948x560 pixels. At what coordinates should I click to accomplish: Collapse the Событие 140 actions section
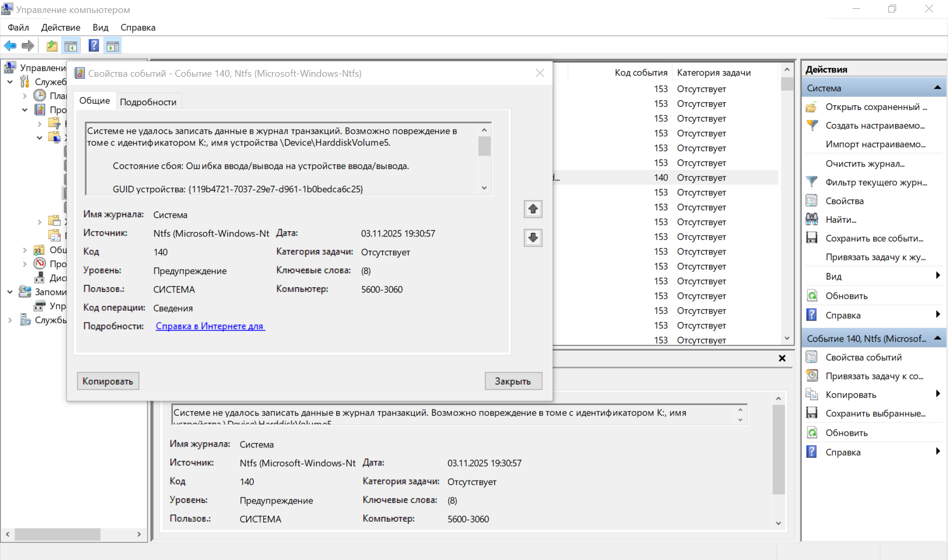pos(938,338)
